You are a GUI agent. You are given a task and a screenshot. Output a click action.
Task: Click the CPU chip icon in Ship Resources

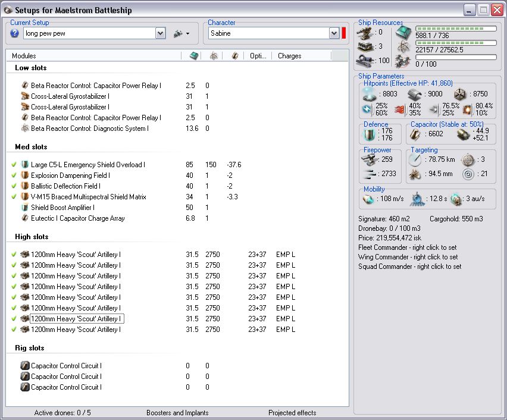(x=403, y=33)
